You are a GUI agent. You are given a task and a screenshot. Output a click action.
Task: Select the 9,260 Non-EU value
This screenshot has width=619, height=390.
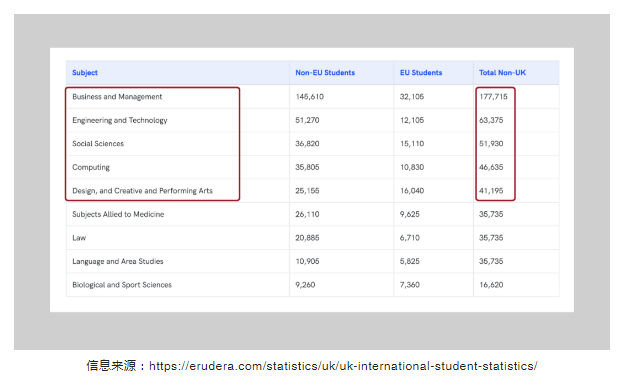click(305, 285)
